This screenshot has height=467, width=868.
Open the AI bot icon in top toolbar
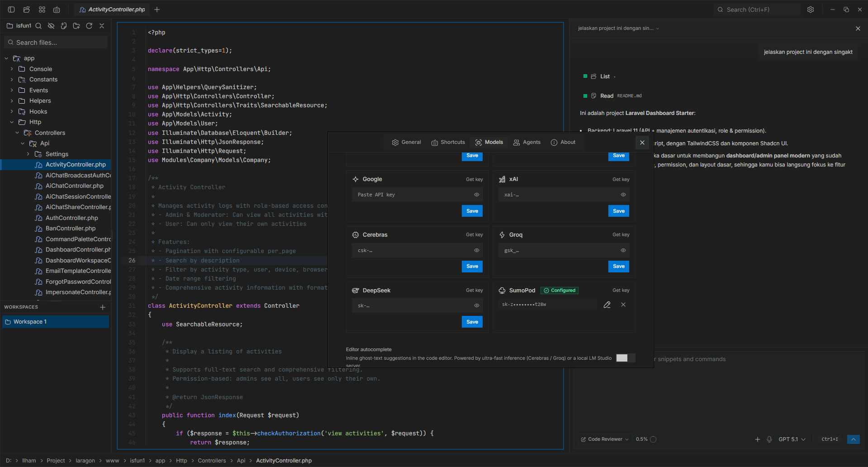coord(57,10)
